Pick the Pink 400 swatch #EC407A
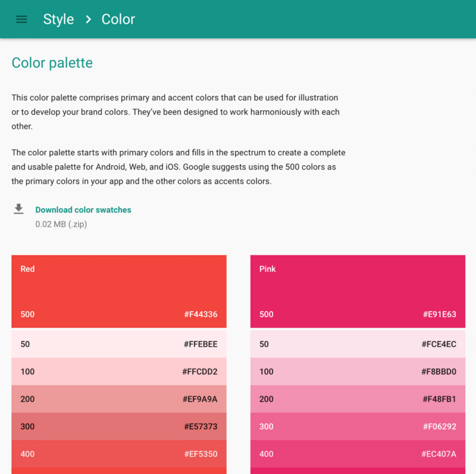Viewport: 476px width, 474px height. coord(358,454)
